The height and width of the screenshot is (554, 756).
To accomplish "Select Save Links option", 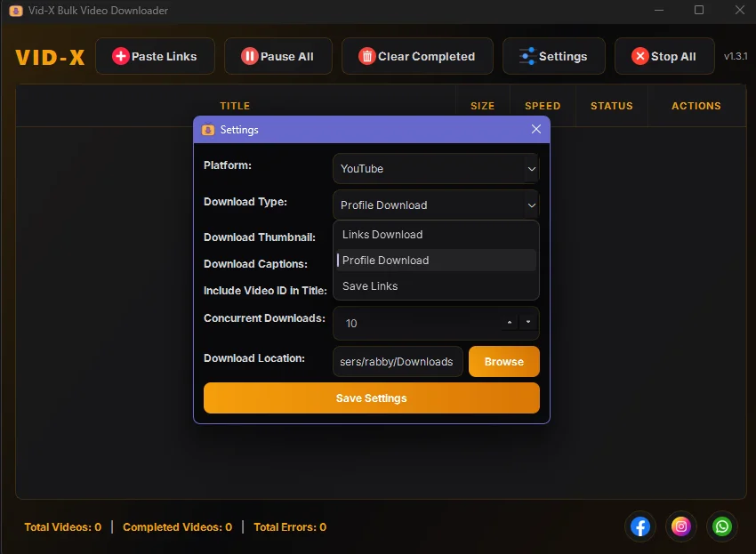I will point(436,286).
